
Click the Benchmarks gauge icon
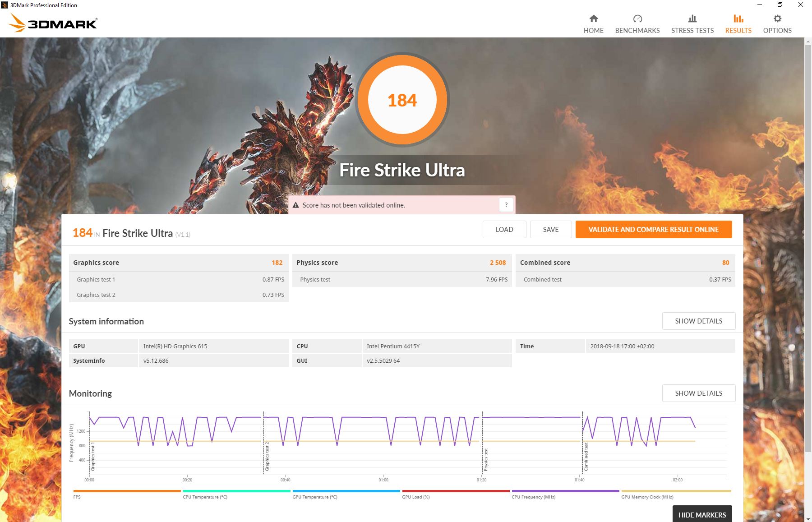(x=637, y=18)
